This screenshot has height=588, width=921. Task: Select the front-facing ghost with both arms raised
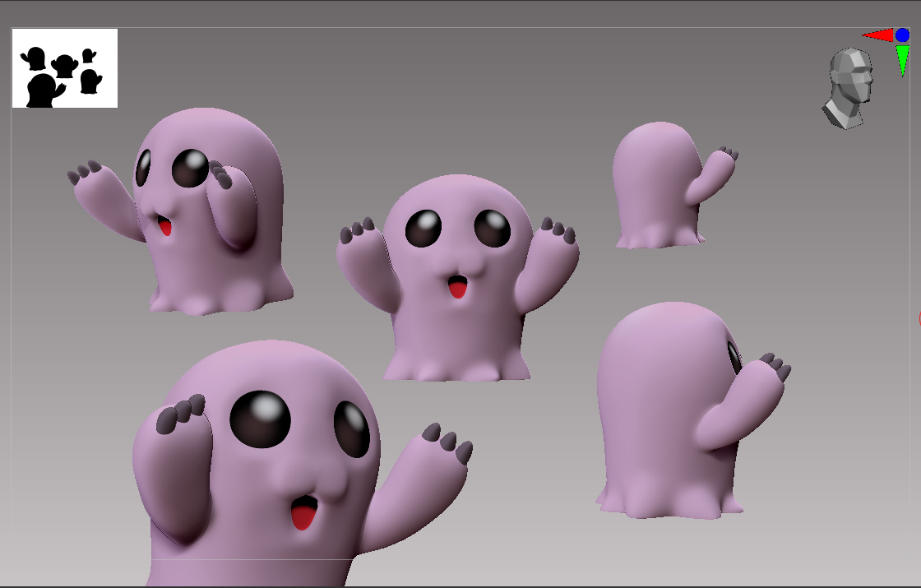(457, 278)
